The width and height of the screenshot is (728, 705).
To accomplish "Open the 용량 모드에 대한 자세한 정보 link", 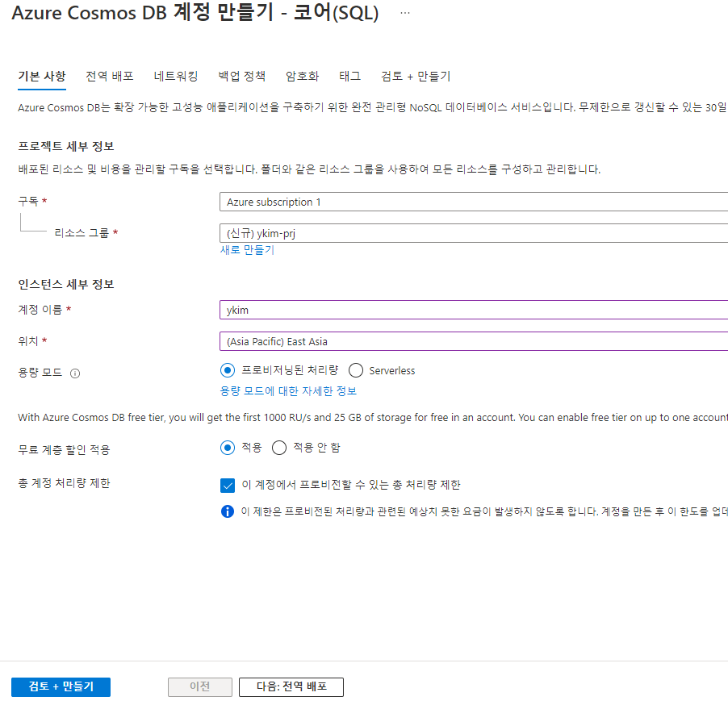I will coord(288,390).
